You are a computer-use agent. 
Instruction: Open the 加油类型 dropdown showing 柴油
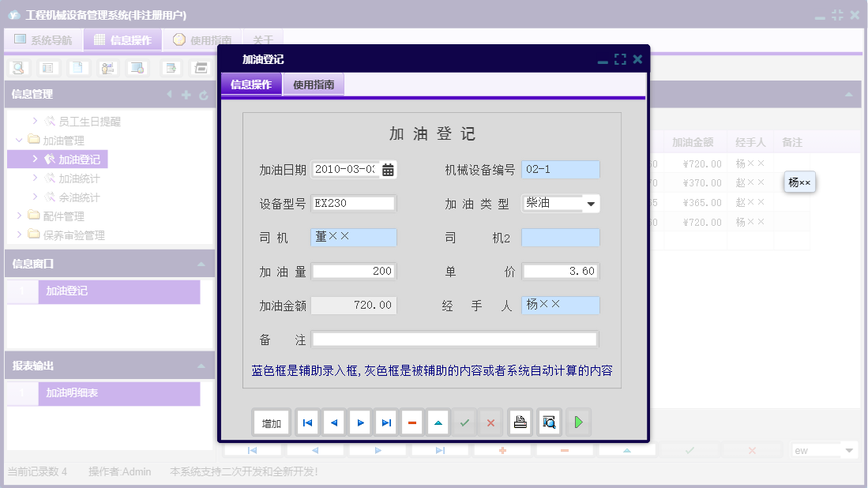click(x=592, y=203)
